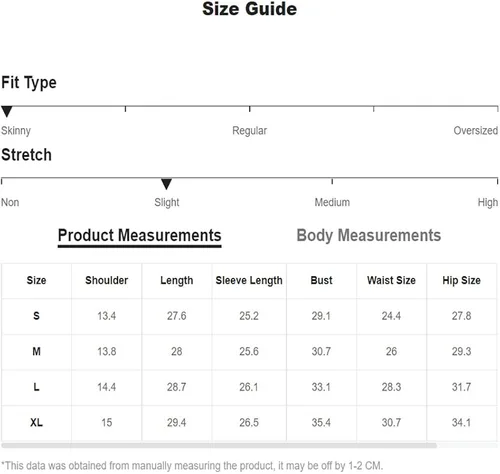The height and width of the screenshot is (474, 500).
Task: Click the Regular label on Fit Type scale
Action: 249,131
